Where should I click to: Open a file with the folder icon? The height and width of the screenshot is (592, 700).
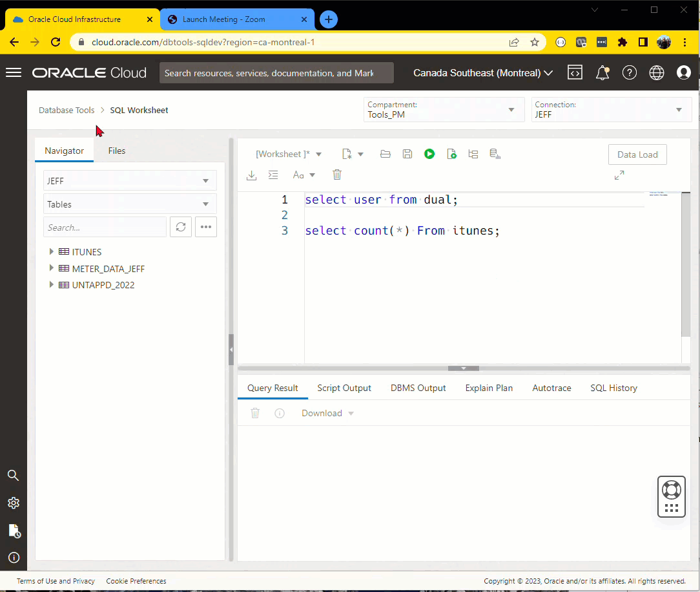(386, 154)
